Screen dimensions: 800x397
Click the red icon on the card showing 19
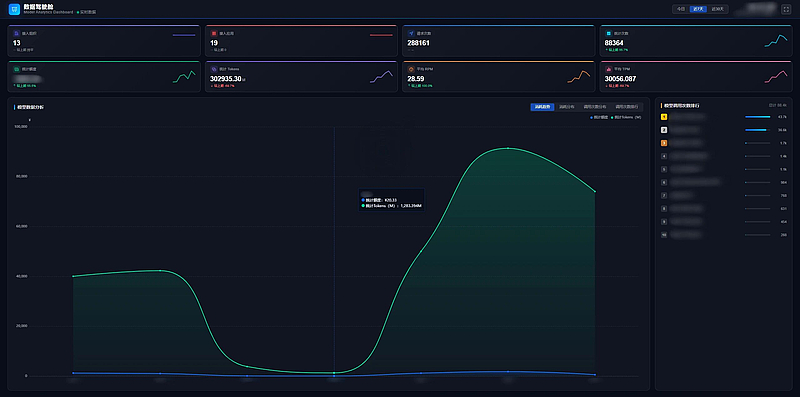[214, 33]
